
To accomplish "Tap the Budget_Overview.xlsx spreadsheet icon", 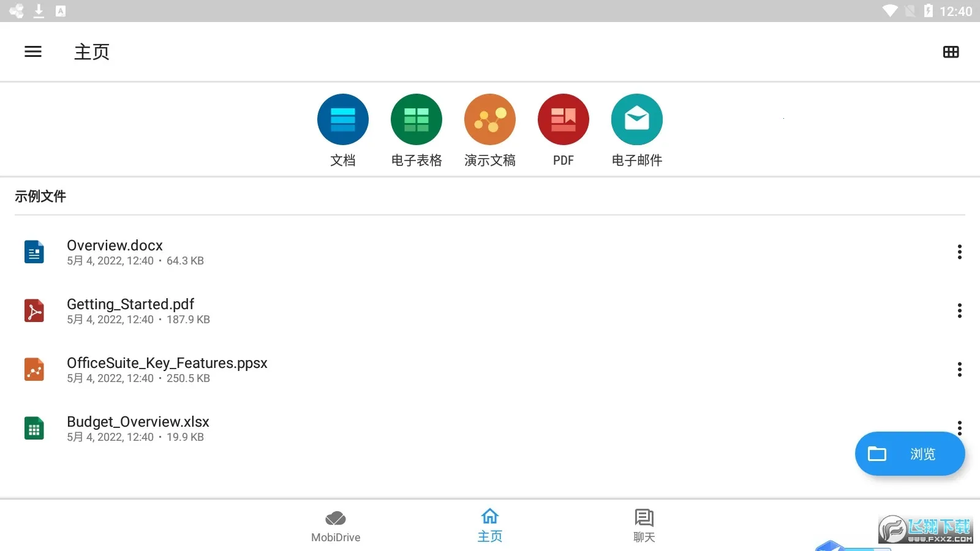I will [x=34, y=428].
